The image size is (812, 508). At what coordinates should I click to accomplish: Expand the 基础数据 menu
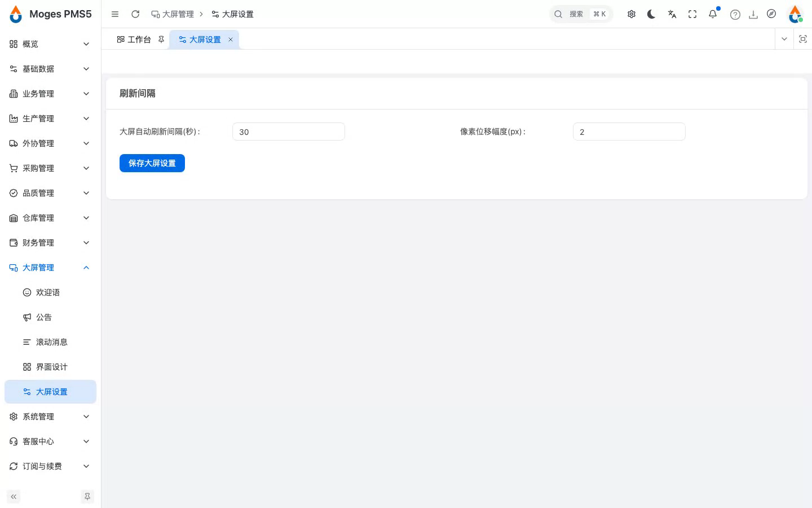coord(51,69)
